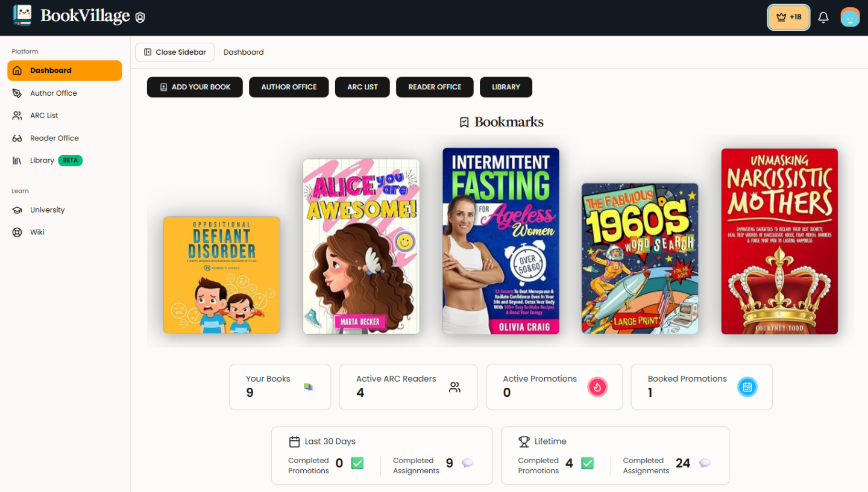Click the Last 30 Days Completed Assignments 9
Image resolution: width=868 pixels, height=492 pixels.
[449, 463]
